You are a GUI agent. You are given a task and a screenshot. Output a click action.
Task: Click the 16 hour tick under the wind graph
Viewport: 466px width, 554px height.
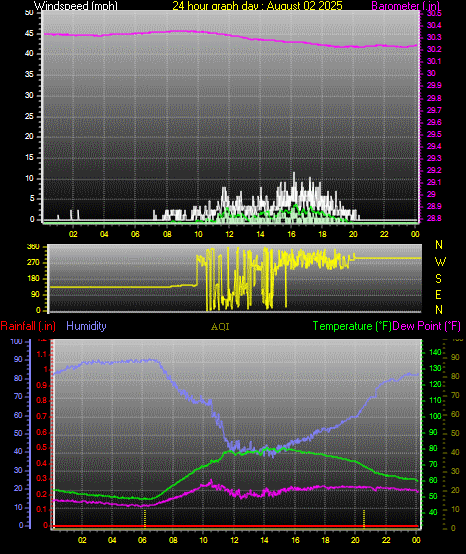(291, 234)
